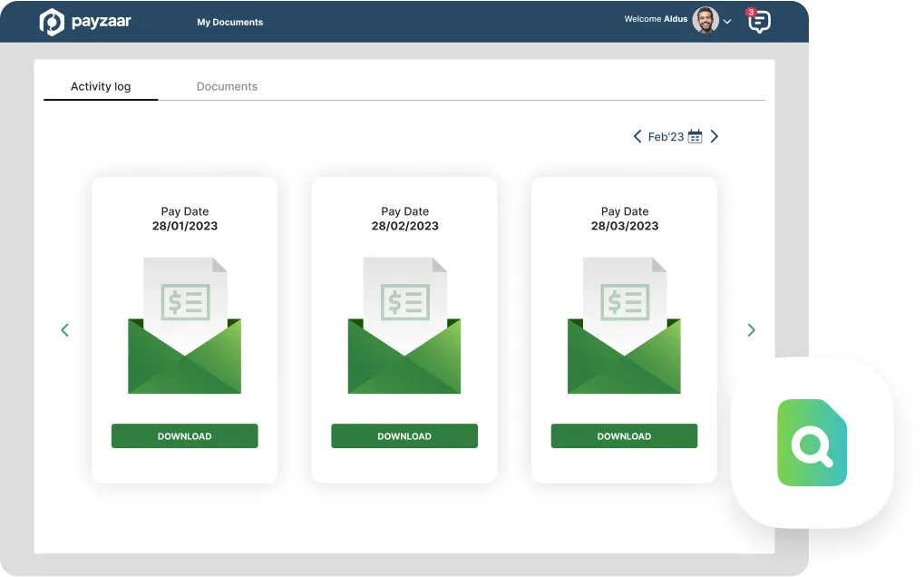Switch to the Documents tab
This screenshot has width=924, height=577.
click(x=227, y=86)
